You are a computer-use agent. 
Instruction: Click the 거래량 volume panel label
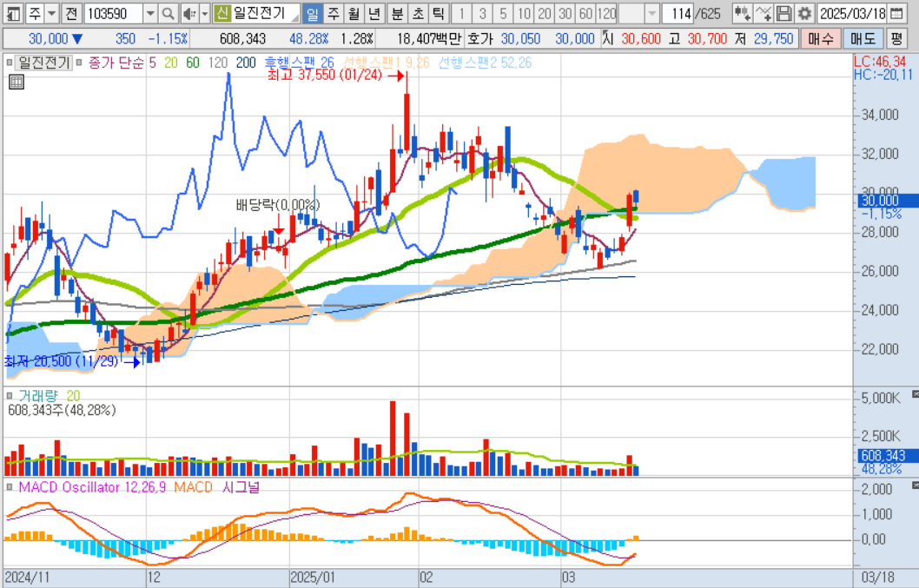[38, 396]
